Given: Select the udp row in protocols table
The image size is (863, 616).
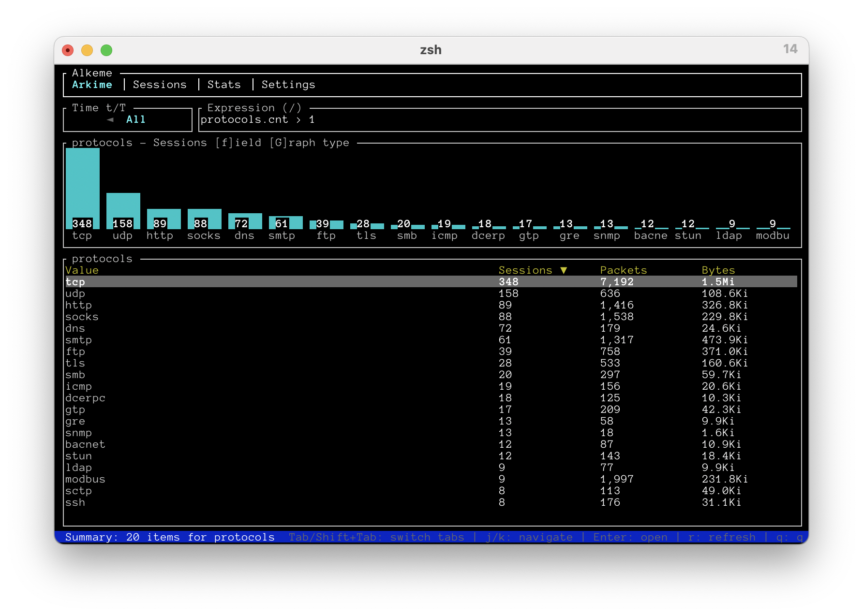Looking at the screenshot, I should [x=431, y=293].
